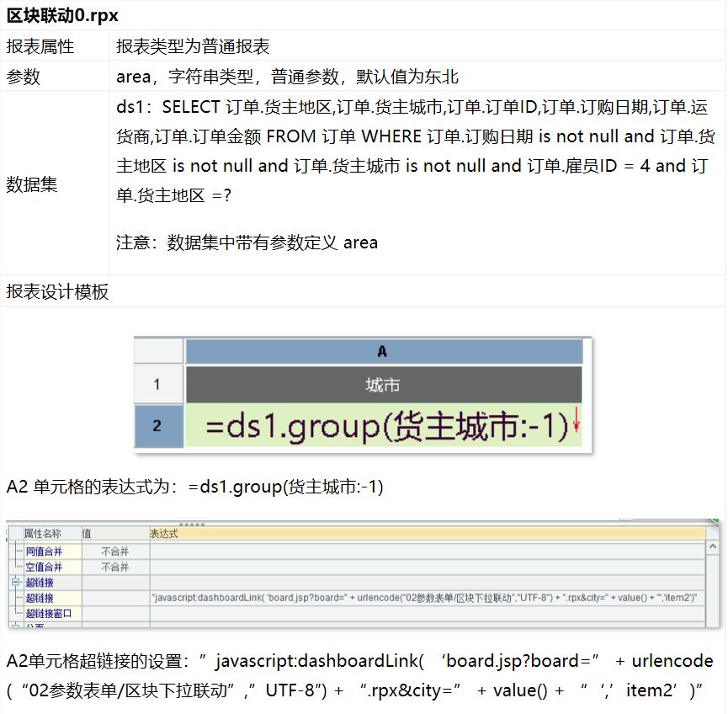Click the 表达式 column header
Viewport: 728px width, 714px height.
tap(428, 534)
